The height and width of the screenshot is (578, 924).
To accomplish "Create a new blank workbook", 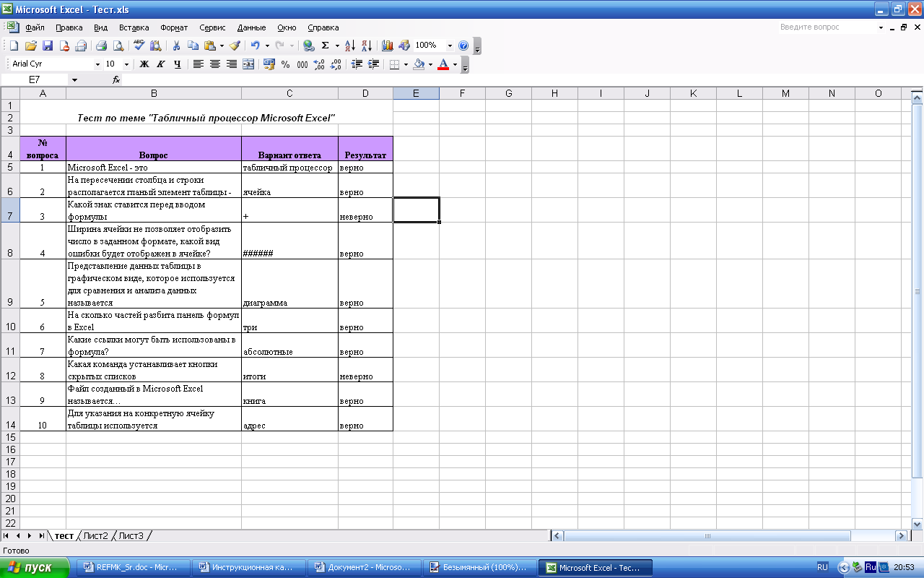I will 14,46.
